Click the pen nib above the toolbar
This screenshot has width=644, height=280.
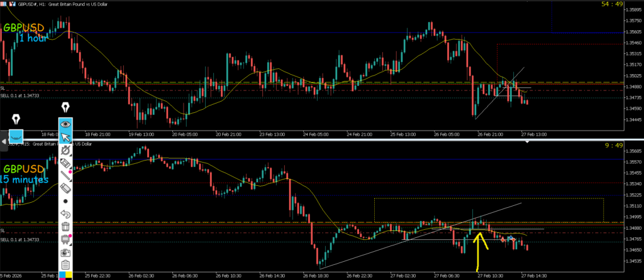click(x=65, y=109)
